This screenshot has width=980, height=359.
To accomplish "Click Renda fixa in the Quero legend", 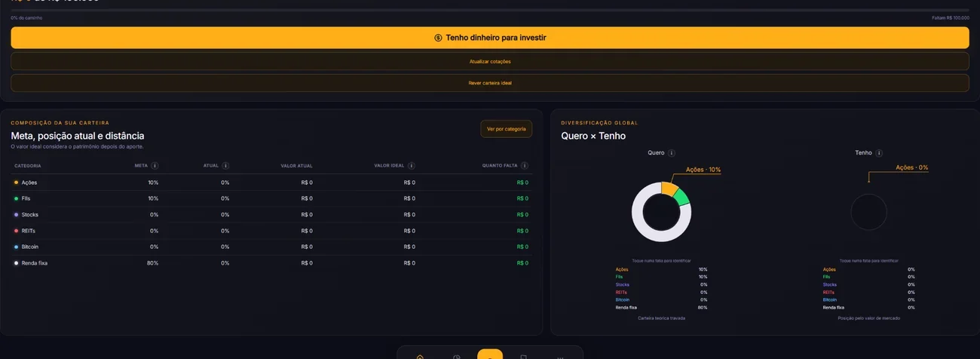I will click(626, 308).
